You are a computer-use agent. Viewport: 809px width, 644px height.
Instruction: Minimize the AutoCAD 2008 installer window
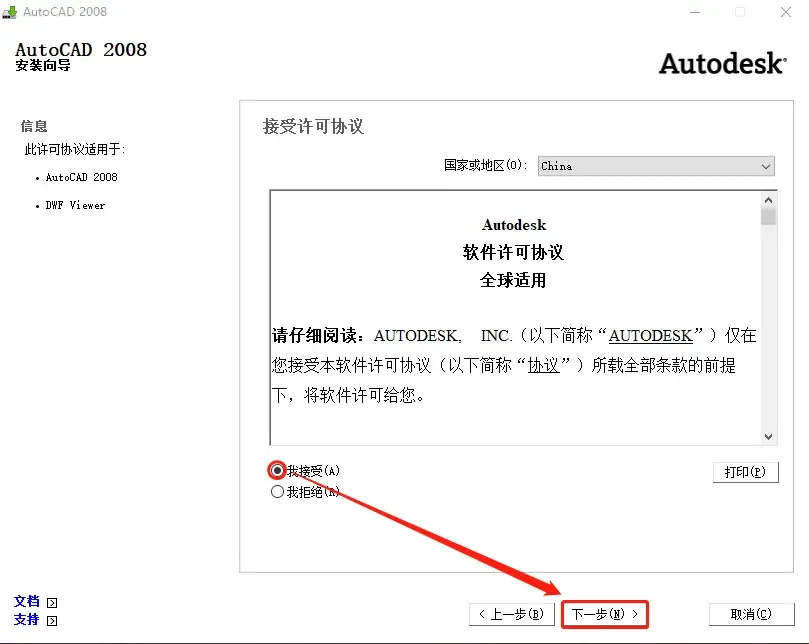coord(695,12)
